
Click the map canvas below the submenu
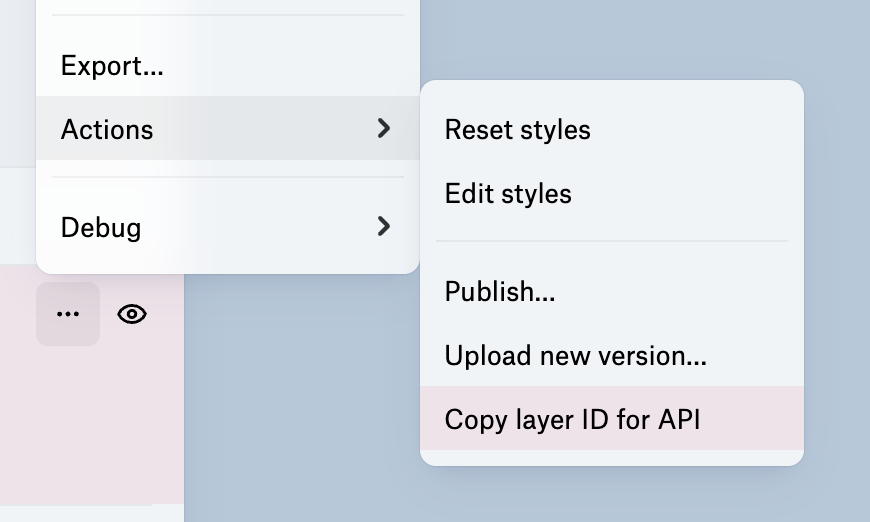[610, 495]
